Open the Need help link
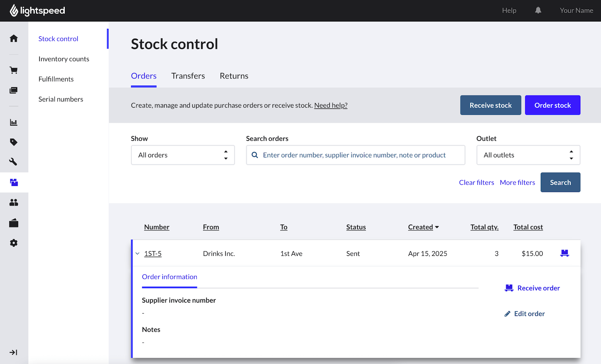Viewport: 601px width, 364px height. 331,105
